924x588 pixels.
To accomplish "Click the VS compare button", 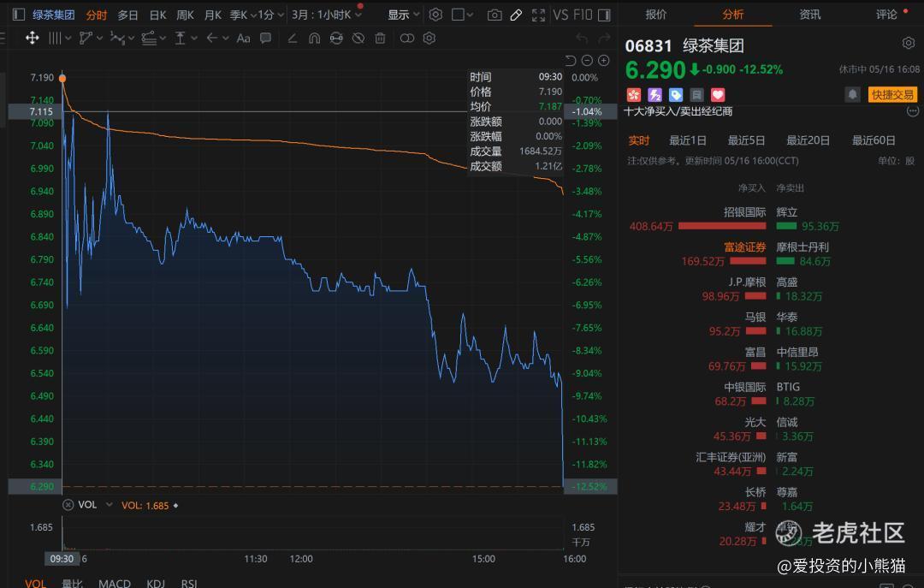I will click(x=560, y=15).
